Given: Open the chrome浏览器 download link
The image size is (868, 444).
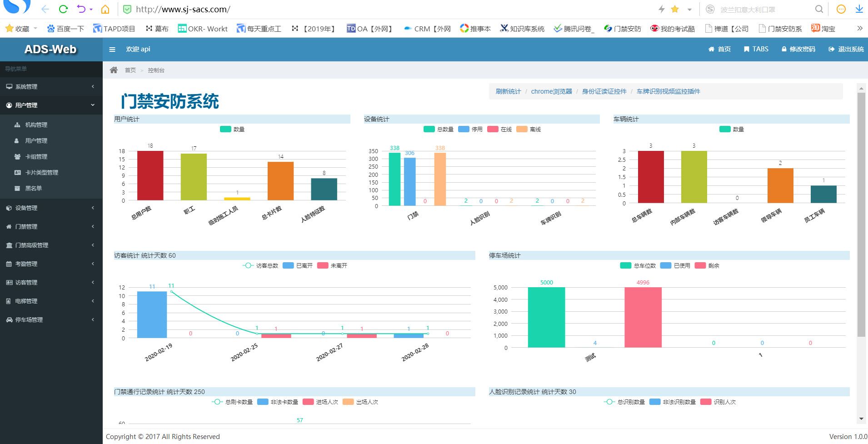Looking at the screenshot, I should [x=551, y=91].
